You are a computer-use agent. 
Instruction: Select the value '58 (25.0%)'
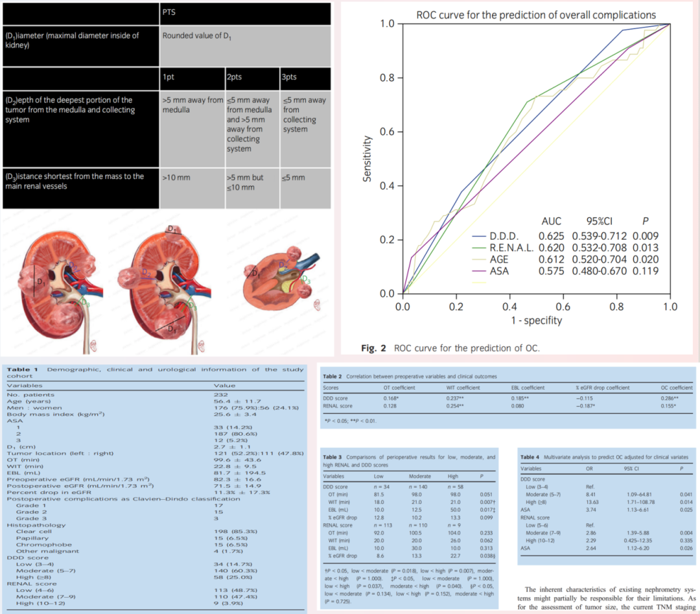point(233,578)
